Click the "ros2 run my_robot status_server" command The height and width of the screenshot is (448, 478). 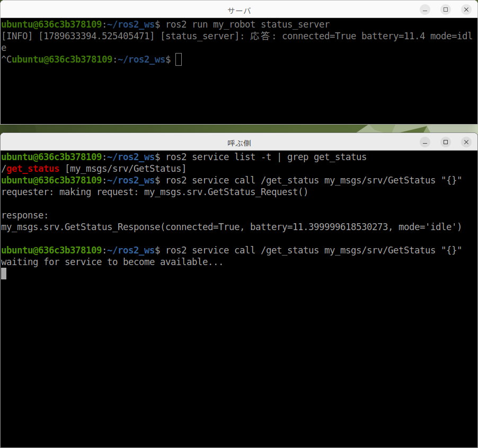(247, 24)
